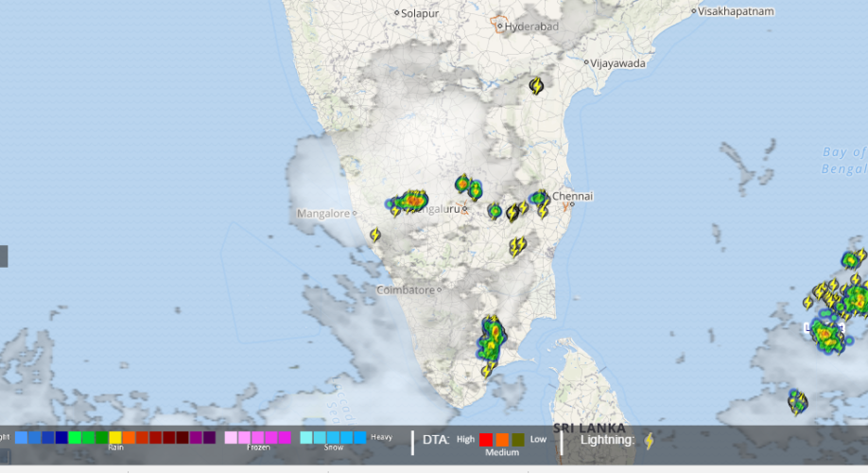Select the storm cell cluster west of Bengaluru
This screenshot has width=868, height=473.
411,201
